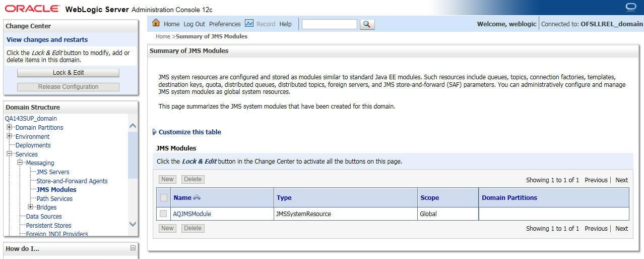Screen dimensions: 644x259
Task: Click the Type column header
Action: (284, 197)
